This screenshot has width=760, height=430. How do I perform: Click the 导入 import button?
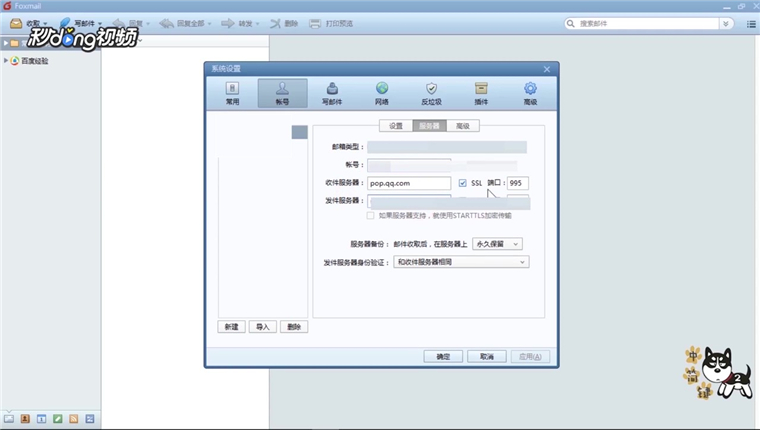tap(263, 327)
